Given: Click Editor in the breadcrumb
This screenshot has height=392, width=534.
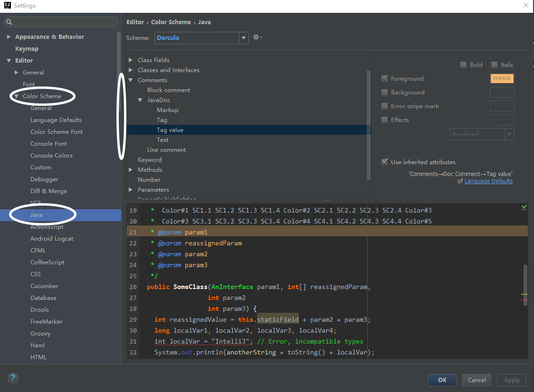Looking at the screenshot, I should tap(135, 22).
